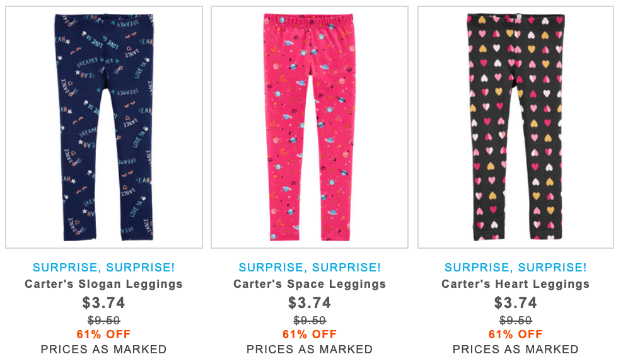
Task: Click the Carter's Slogan Leggings title
Action: tap(103, 284)
